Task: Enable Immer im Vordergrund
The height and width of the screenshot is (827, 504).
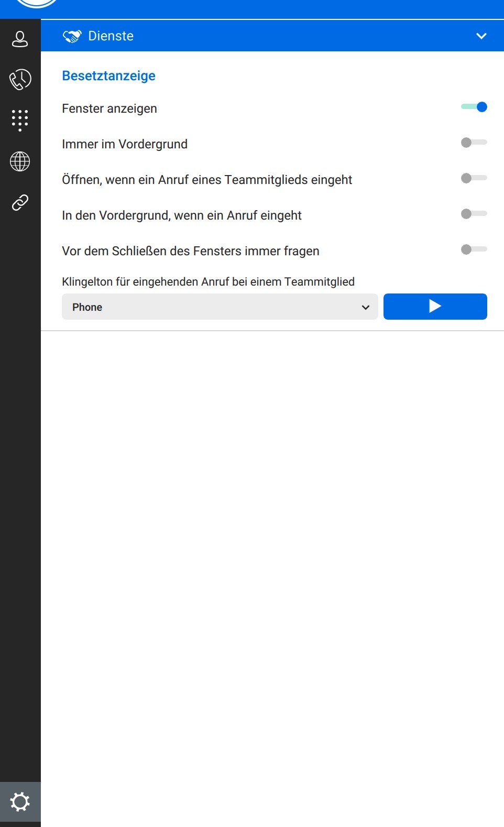Action: click(x=474, y=142)
